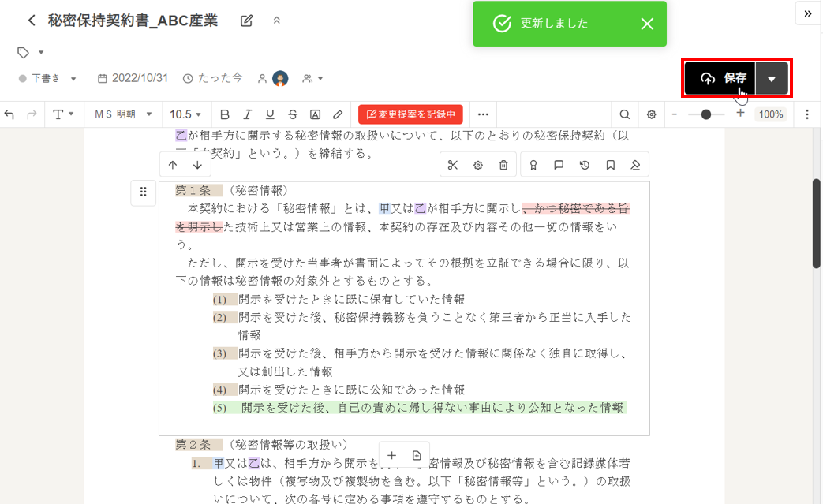Cut the clause with the scissors icon
The height and width of the screenshot is (504, 823).
coord(452,165)
